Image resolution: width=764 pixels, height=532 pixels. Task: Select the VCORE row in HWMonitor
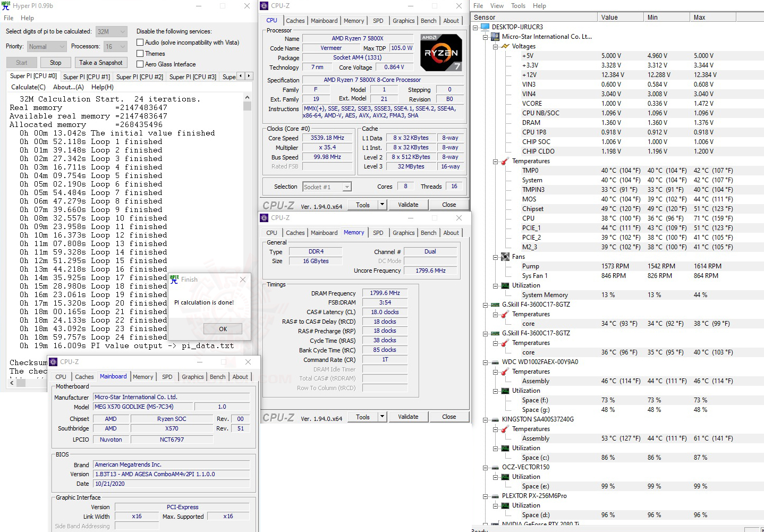click(617, 104)
